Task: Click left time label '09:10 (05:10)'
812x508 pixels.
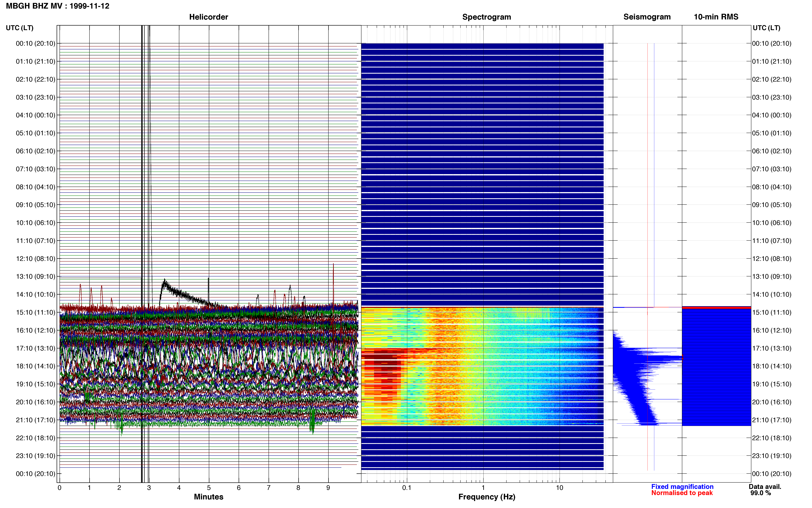Action: [36, 205]
